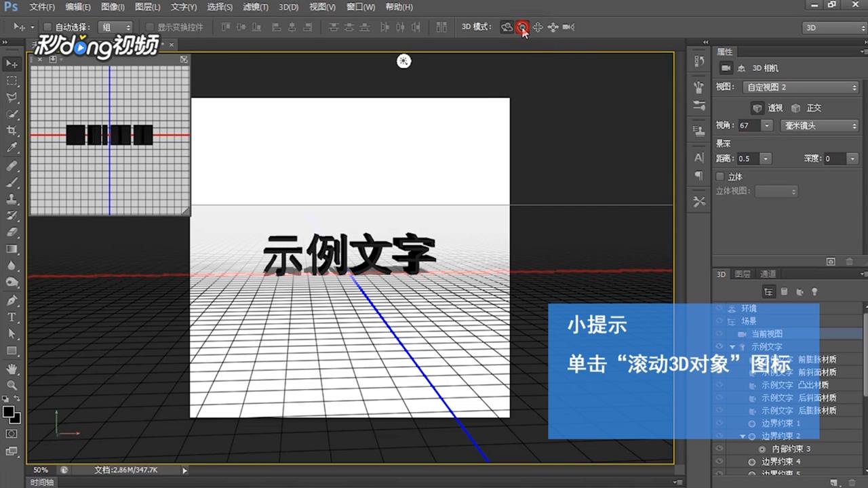Filter 3D panel by lights

click(x=814, y=291)
